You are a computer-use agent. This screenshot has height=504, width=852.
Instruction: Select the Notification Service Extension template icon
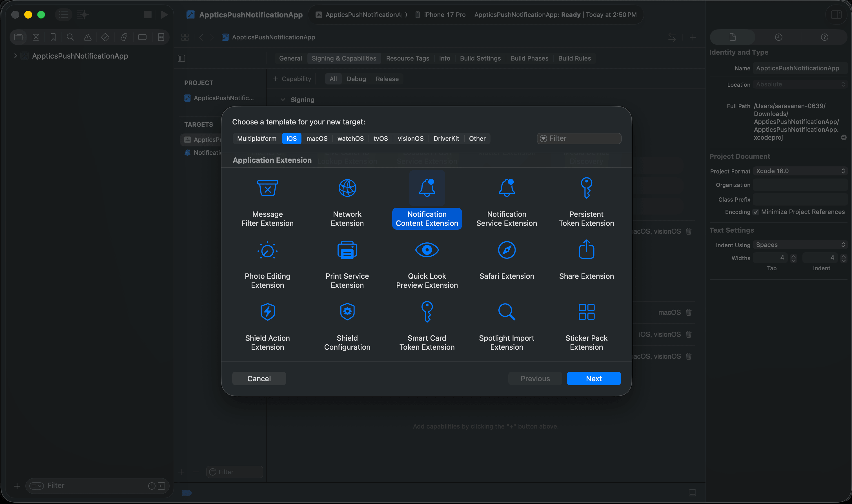[506, 188]
